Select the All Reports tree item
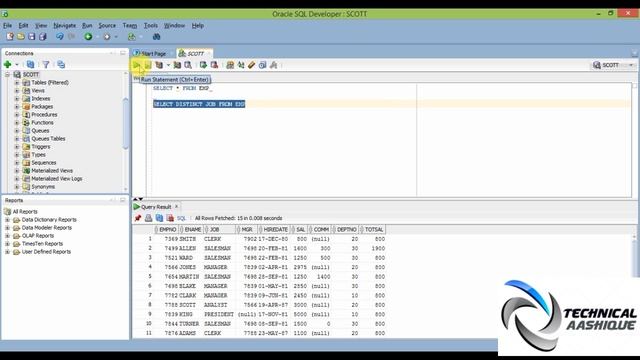The image size is (640, 360). [24, 211]
